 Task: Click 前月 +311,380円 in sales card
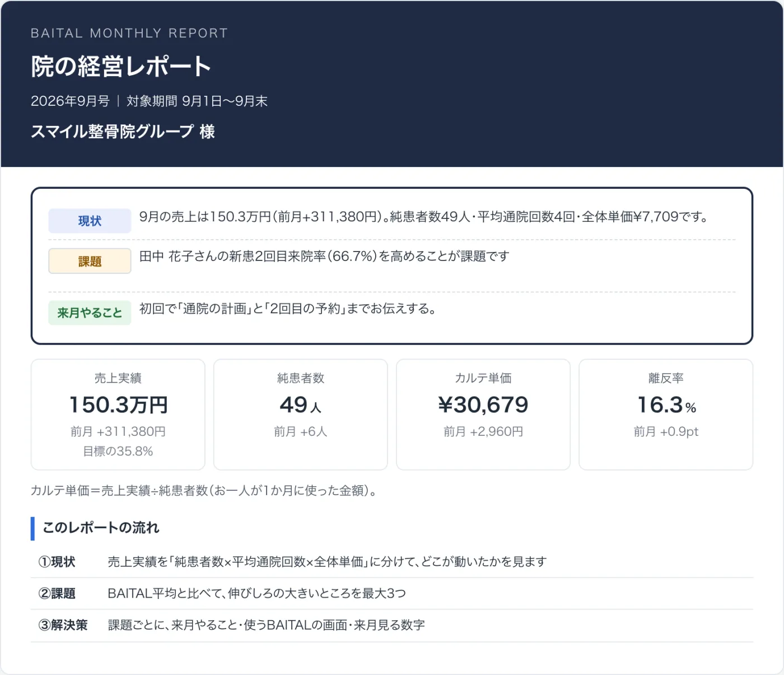[118, 431]
